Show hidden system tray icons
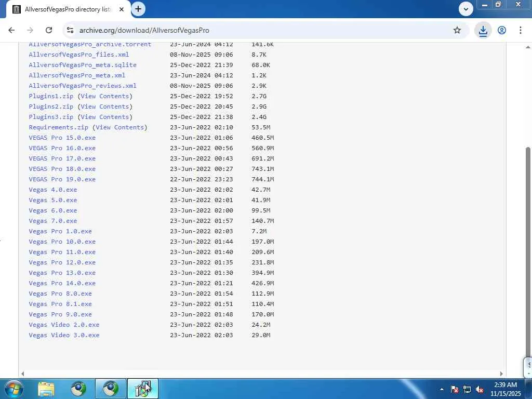532x399 pixels. click(442, 389)
